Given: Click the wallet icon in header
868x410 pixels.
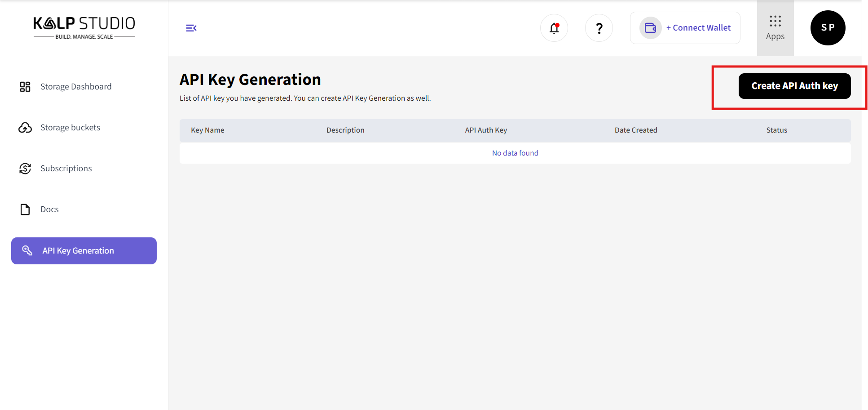Looking at the screenshot, I should [650, 28].
